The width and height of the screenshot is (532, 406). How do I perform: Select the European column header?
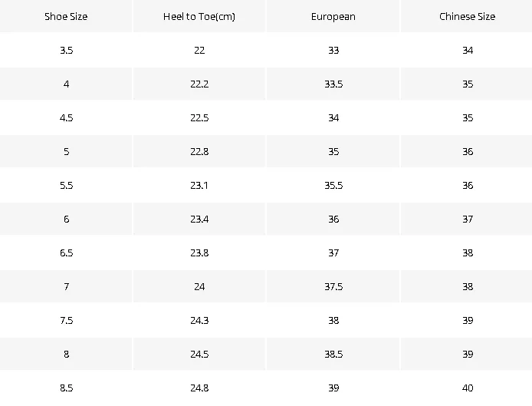tap(333, 16)
